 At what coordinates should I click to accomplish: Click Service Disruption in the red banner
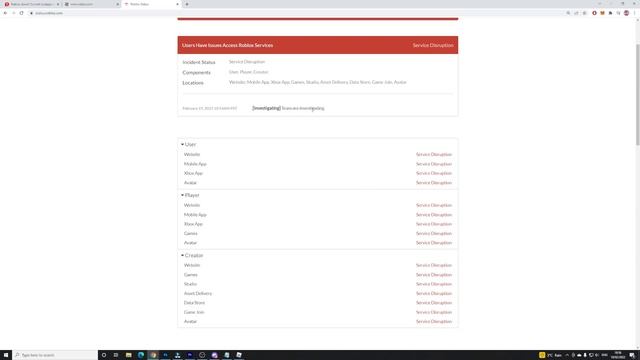[433, 45]
